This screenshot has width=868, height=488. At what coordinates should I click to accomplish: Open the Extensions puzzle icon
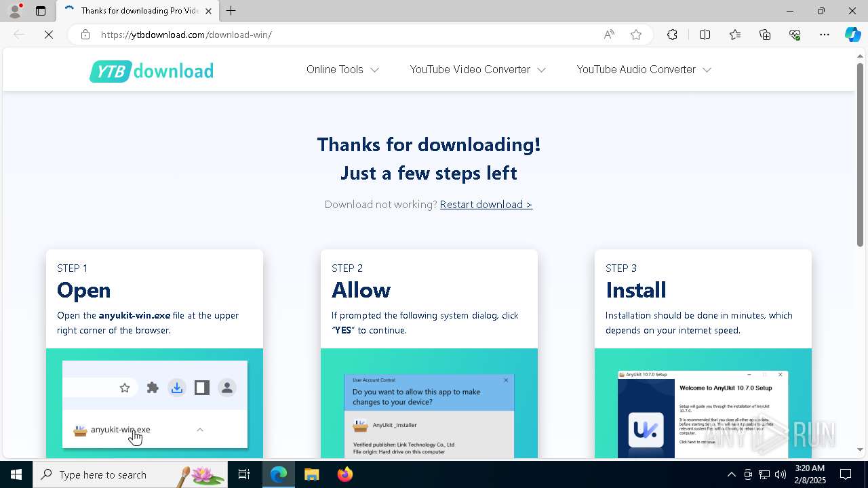672,35
